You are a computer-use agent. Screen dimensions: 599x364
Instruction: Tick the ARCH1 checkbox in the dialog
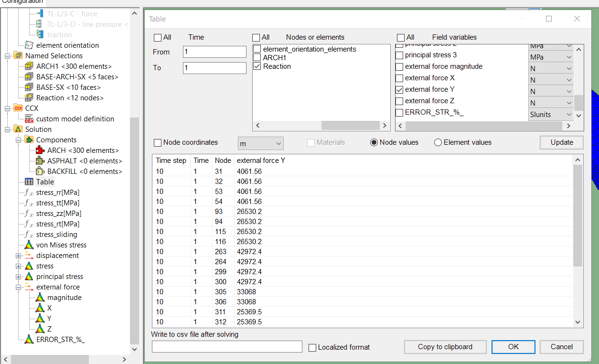[257, 58]
